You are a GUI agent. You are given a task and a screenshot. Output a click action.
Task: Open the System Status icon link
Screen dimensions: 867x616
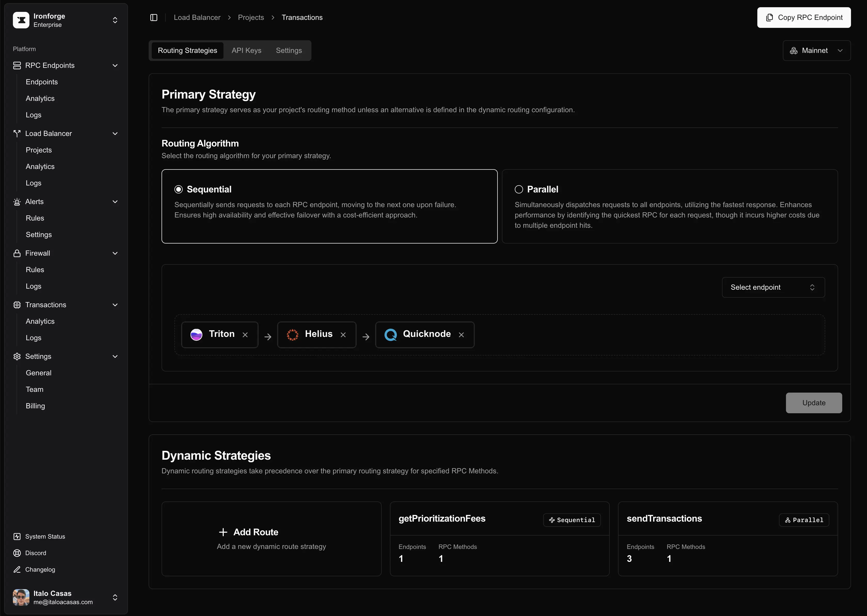click(17, 536)
